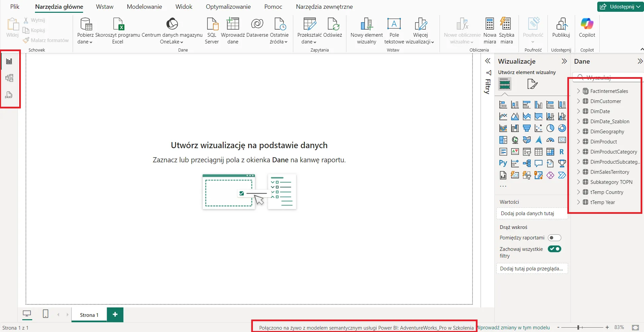Turn off Zachowaj wszystkie filtry switch
The height and width of the screenshot is (332, 644).
click(554, 249)
